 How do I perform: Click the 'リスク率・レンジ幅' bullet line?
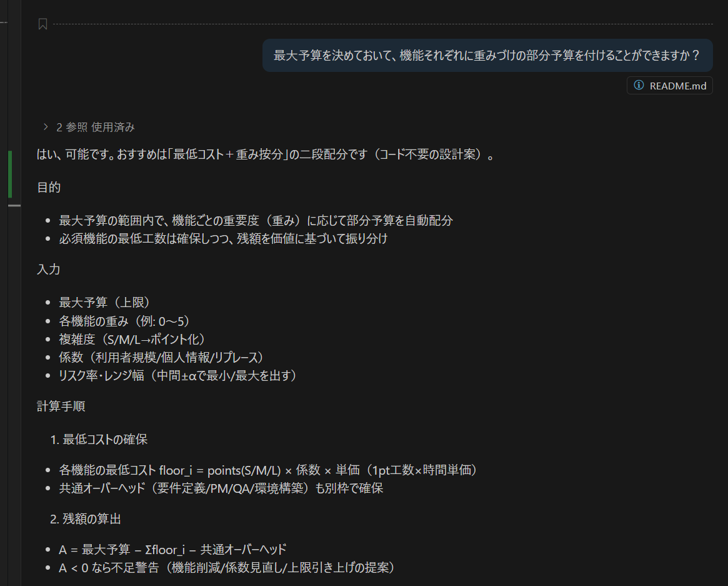(177, 375)
